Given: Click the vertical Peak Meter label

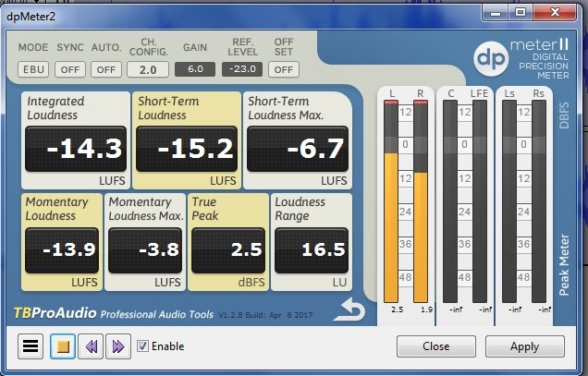Looking at the screenshot, I should 564,264.
